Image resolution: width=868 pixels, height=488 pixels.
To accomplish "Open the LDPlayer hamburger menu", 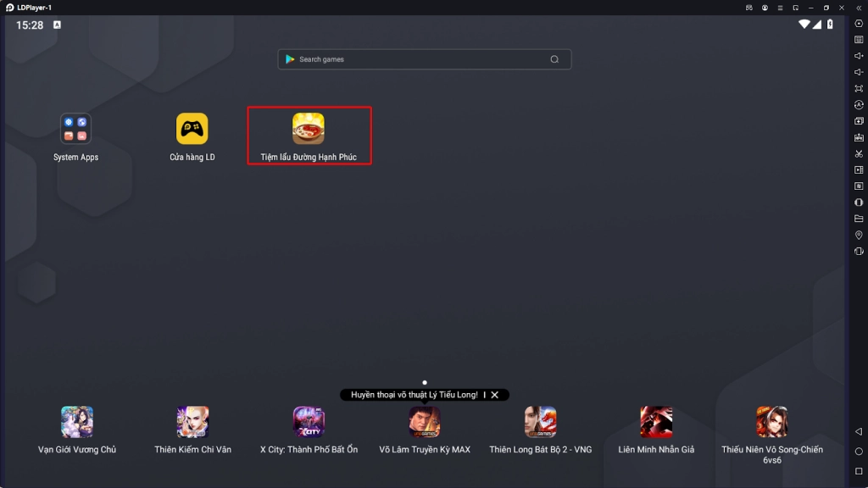I will click(x=780, y=8).
